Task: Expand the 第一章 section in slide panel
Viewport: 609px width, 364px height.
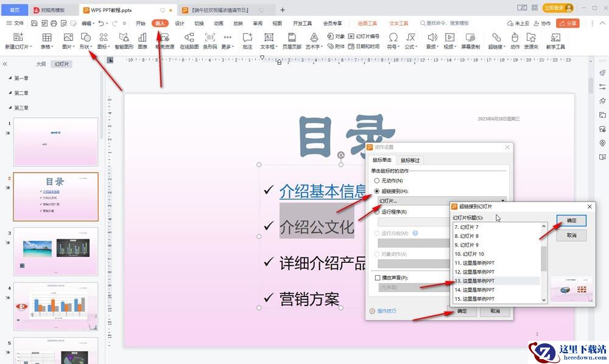Action: (10, 78)
